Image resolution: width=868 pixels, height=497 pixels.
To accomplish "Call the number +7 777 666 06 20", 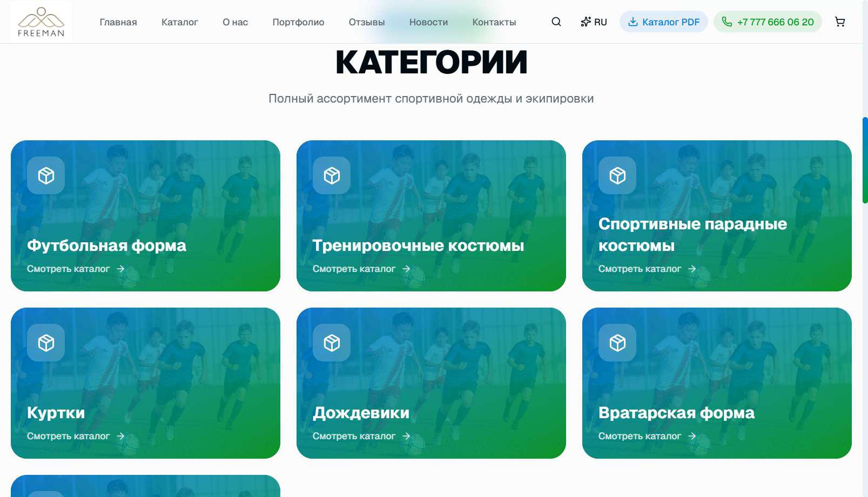I will pos(768,22).
